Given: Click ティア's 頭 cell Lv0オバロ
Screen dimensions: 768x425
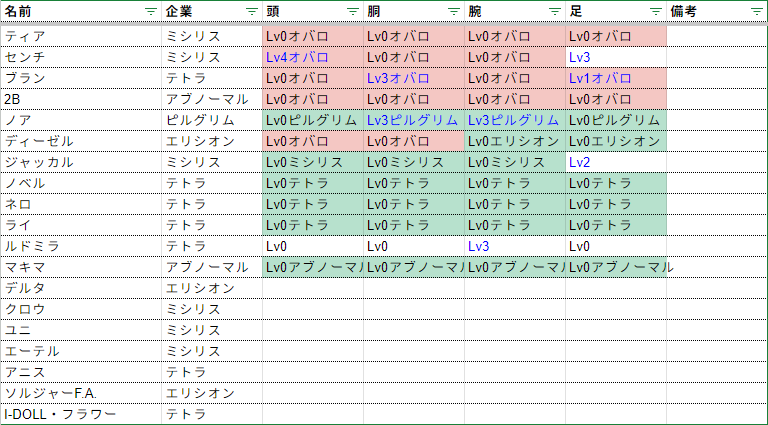Looking at the screenshot, I should coord(312,36).
